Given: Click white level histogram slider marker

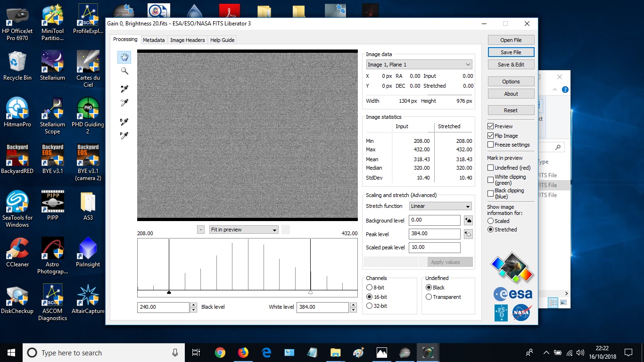Looking at the screenshot, I should coord(310,293).
